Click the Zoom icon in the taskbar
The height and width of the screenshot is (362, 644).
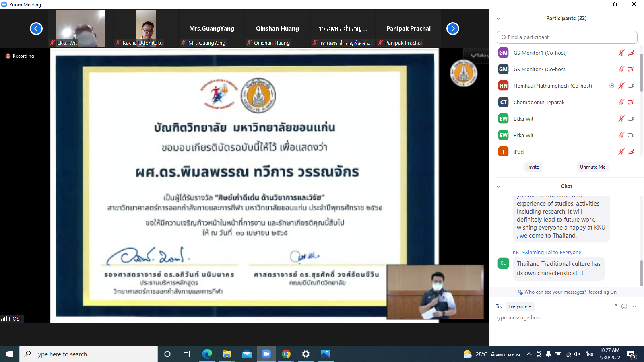click(266, 354)
